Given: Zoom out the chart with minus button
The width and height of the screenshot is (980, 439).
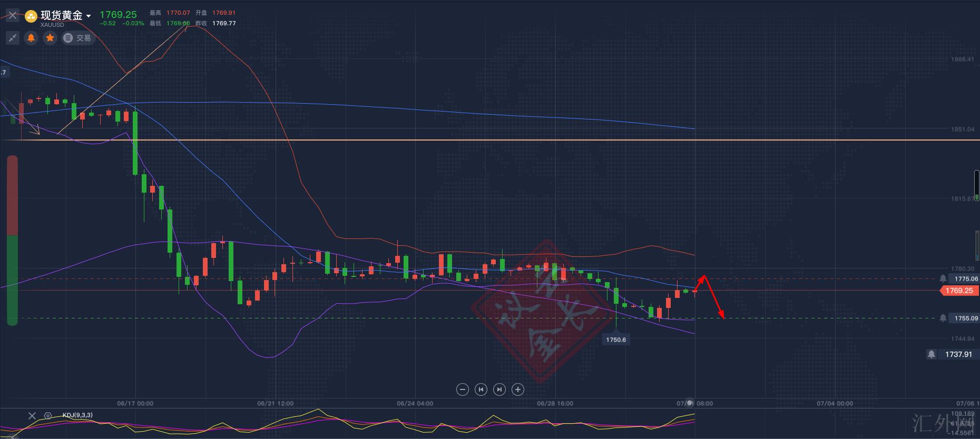Looking at the screenshot, I should pos(463,390).
